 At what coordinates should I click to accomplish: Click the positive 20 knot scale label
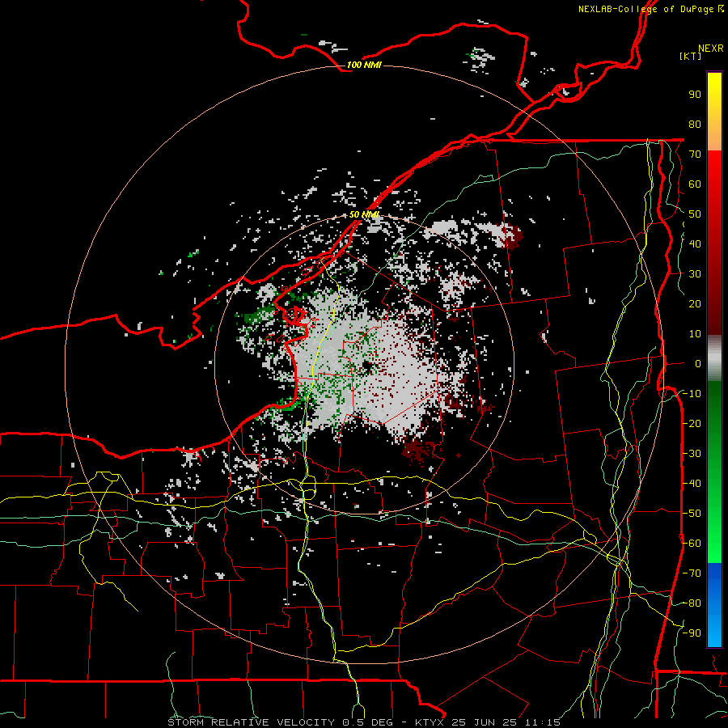[x=695, y=304]
